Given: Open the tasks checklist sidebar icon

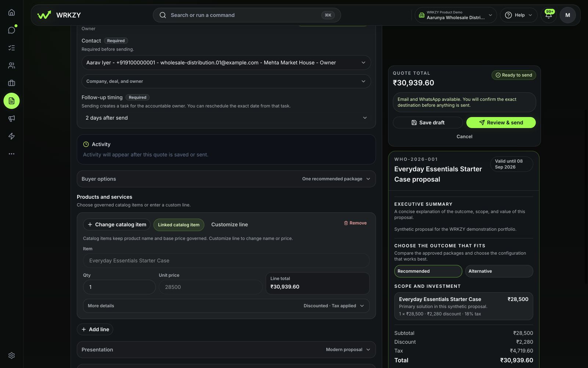Looking at the screenshot, I should pos(11,48).
